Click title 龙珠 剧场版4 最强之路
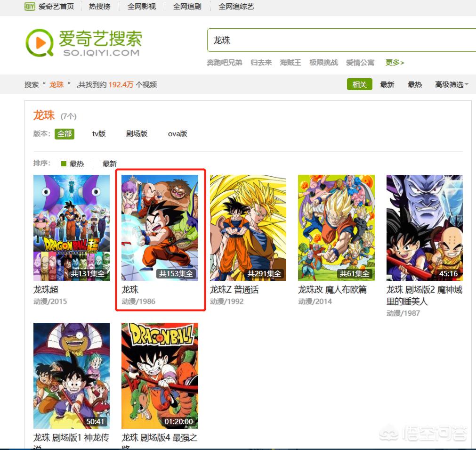Screen dimensions: 476x450 pos(160,442)
